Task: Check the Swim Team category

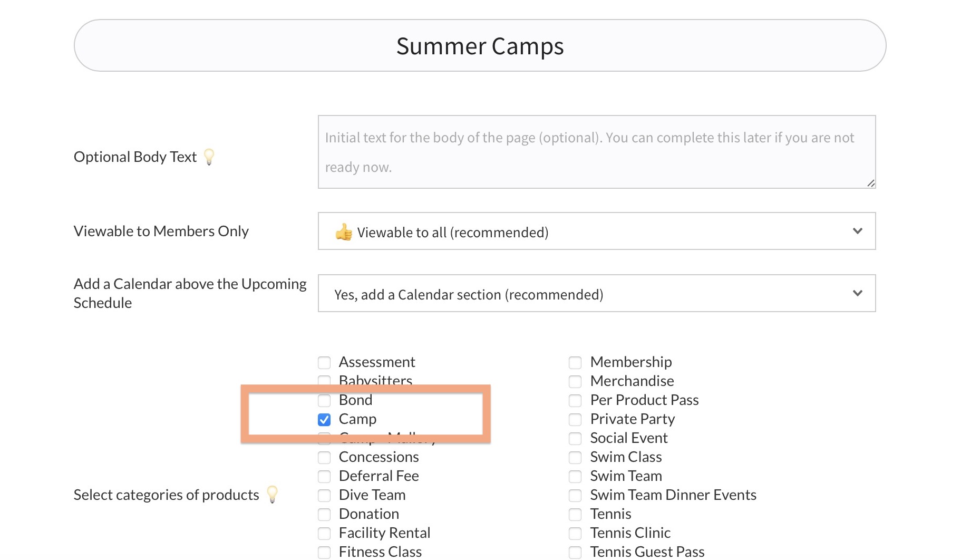Action: tap(575, 477)
